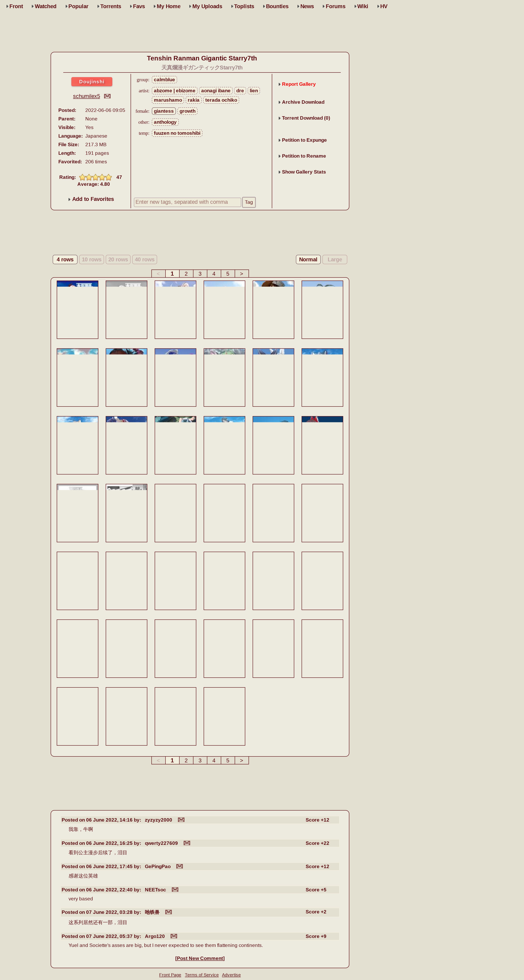Select 4 rows thumbnail layout
Viewport: 524px width, 980px height.
pos(65,259)
